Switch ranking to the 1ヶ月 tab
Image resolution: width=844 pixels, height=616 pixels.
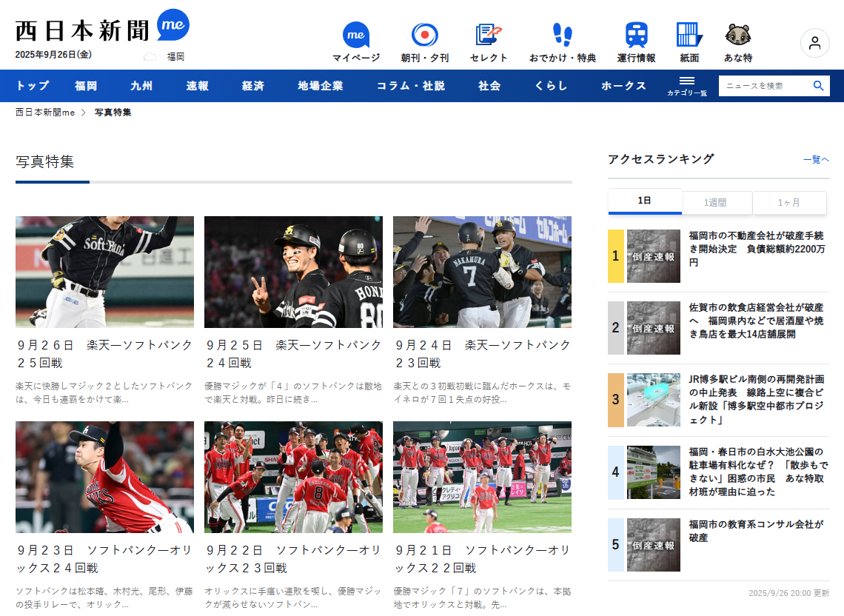[788, 202]
